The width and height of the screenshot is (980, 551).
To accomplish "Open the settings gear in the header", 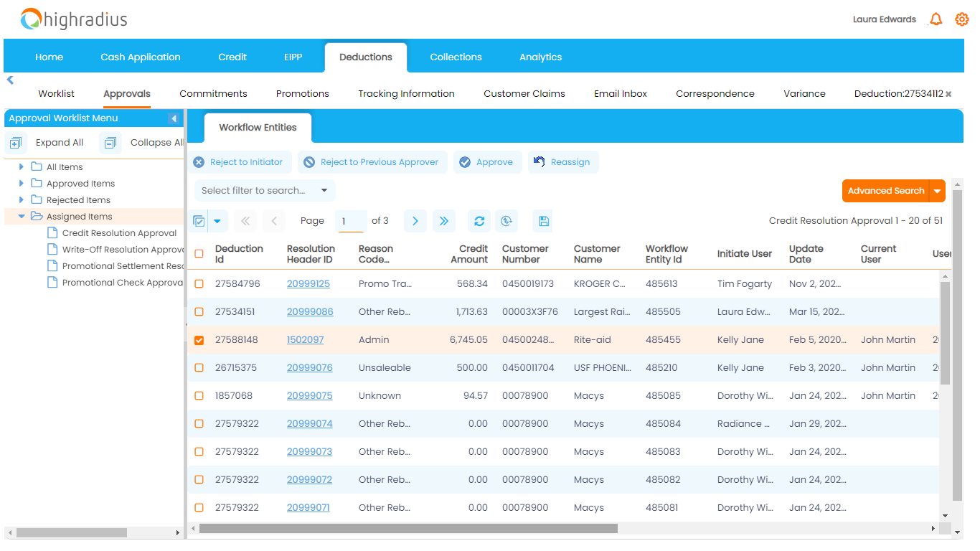I will pyautogui.click(x=961, y=19).
